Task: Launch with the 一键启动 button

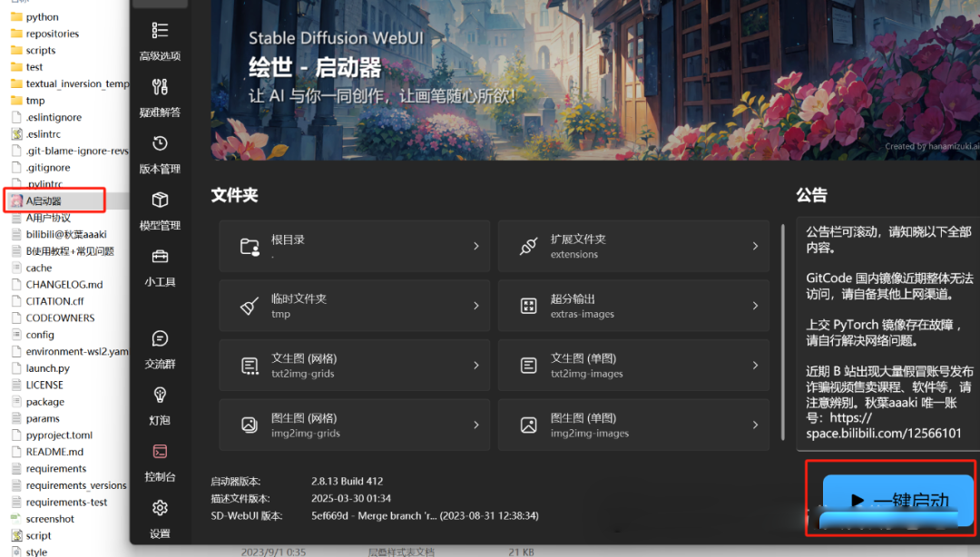Action: tap(897, 501)
